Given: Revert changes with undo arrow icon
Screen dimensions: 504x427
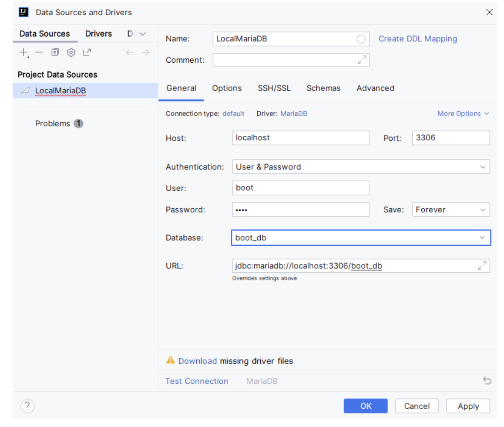Looking at the screenshot, I should [487, 381].
